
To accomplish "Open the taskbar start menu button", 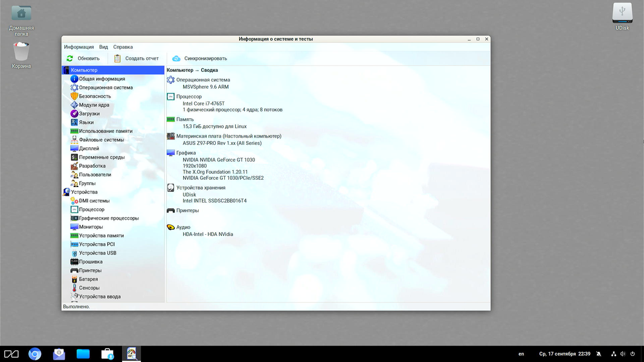I will (x=11, y=354).
